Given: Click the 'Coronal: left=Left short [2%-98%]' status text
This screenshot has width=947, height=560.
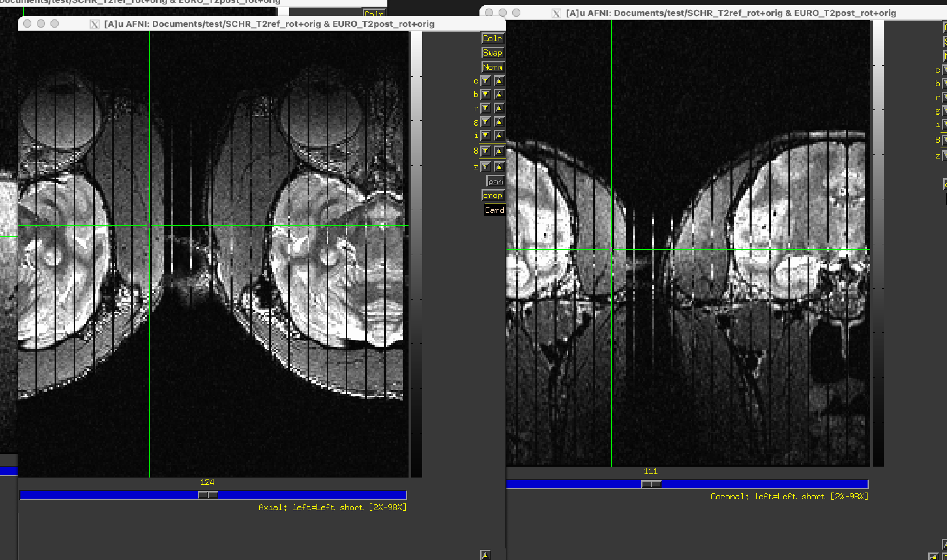Looking at the screenshot, I should pyautogui.click(x=789, y=497).
